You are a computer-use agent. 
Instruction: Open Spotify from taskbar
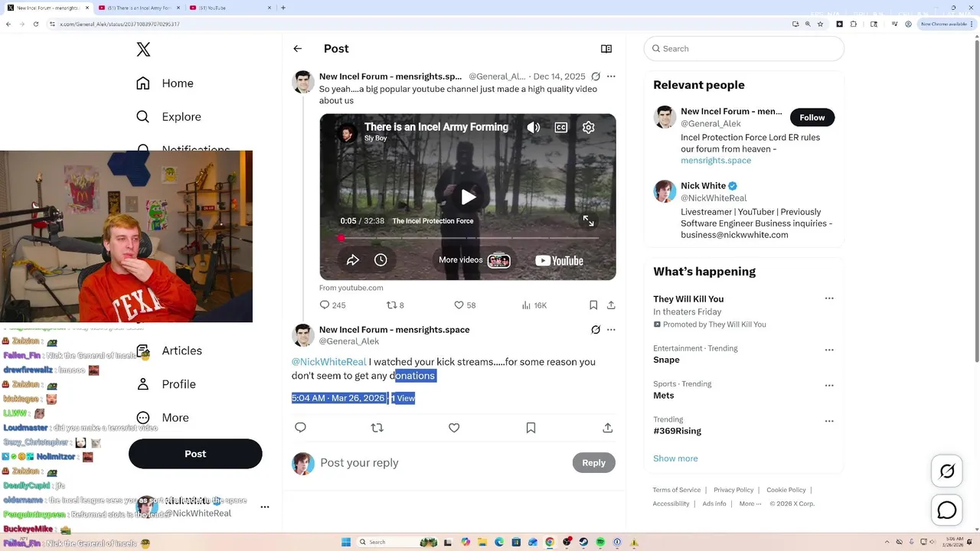[600, 542]
